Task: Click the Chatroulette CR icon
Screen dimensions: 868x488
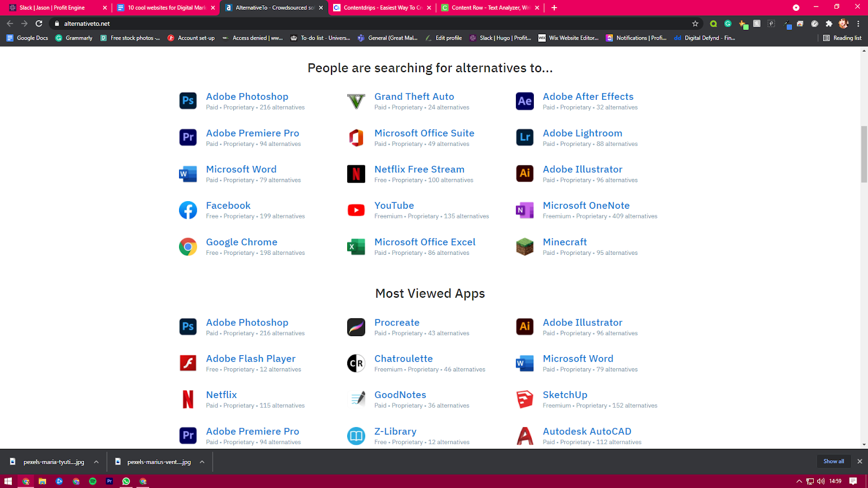Action: point(356,363)
